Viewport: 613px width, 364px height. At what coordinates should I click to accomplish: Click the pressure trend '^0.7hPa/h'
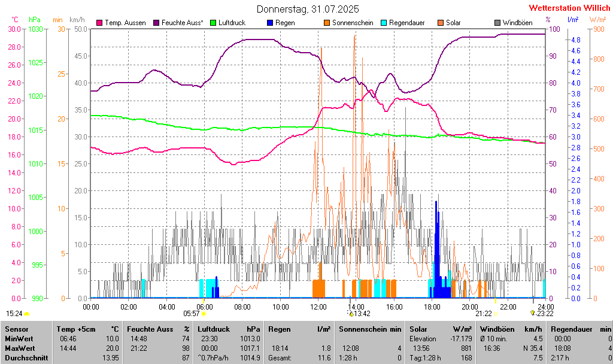coord(213,357)
